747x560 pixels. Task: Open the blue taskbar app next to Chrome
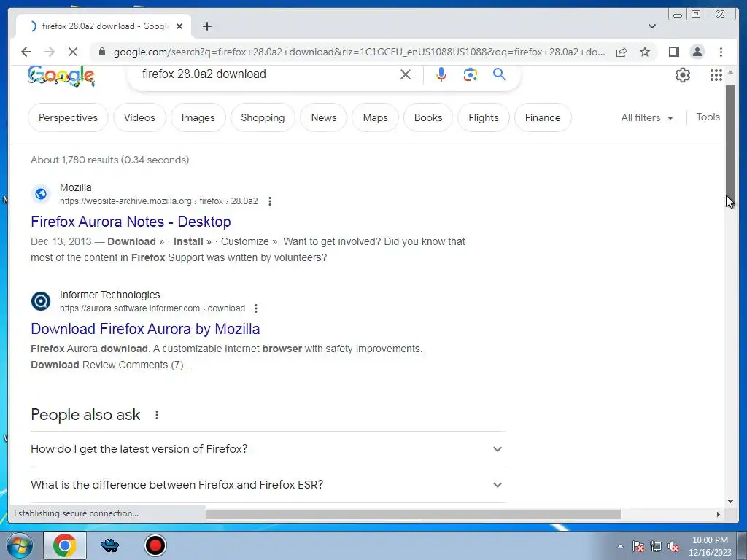pyautogui.click(x=110, y=545)
